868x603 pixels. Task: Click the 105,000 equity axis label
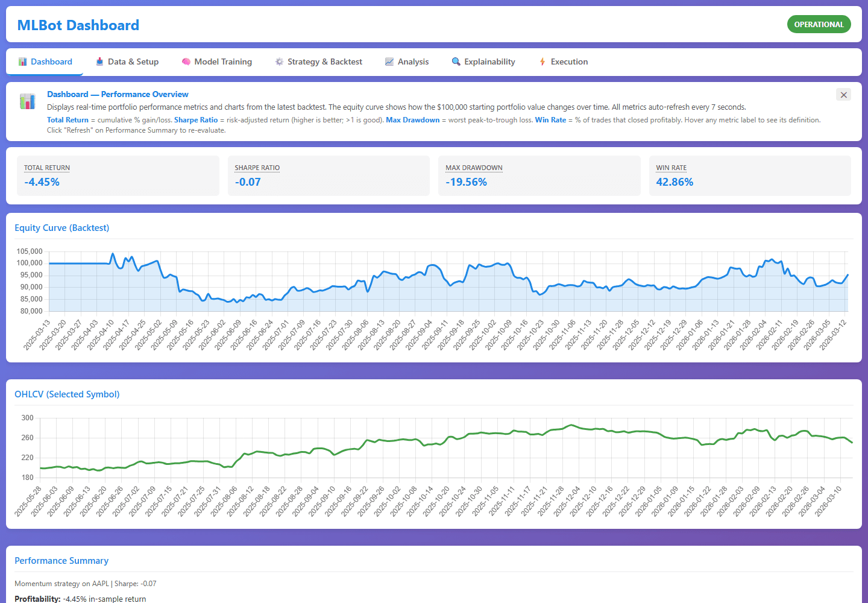pos(30,251)
